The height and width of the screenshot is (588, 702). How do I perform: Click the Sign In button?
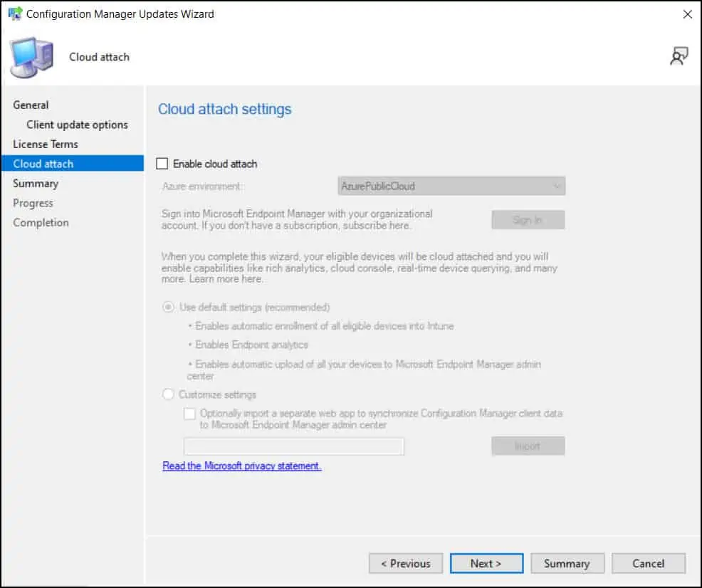[528, 220]
